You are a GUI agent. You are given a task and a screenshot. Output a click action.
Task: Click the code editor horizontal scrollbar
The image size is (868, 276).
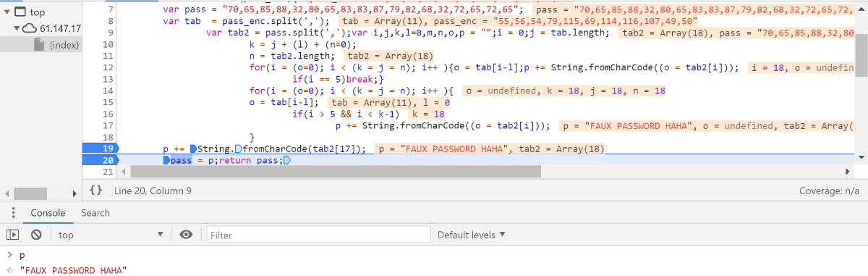click(335, 172)
